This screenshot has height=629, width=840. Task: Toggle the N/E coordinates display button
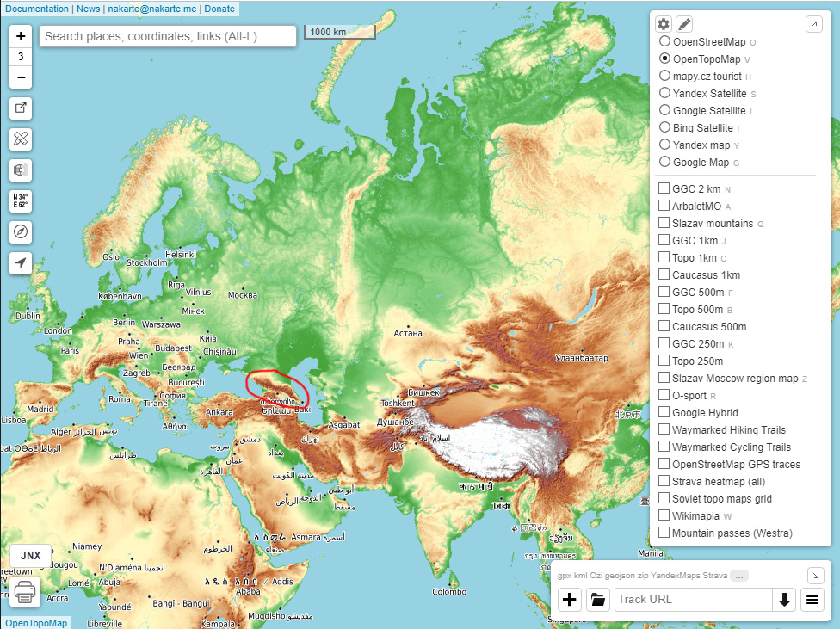[22, 201]
